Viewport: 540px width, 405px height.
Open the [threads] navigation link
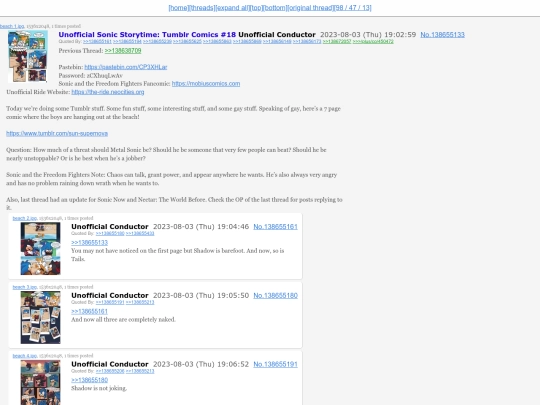tap(202, 8)
